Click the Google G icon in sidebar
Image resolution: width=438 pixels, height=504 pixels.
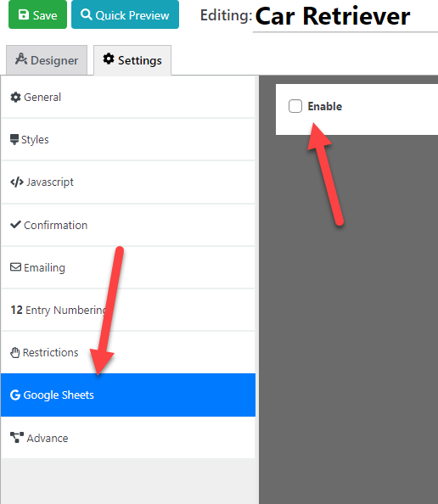pos(15,395)
